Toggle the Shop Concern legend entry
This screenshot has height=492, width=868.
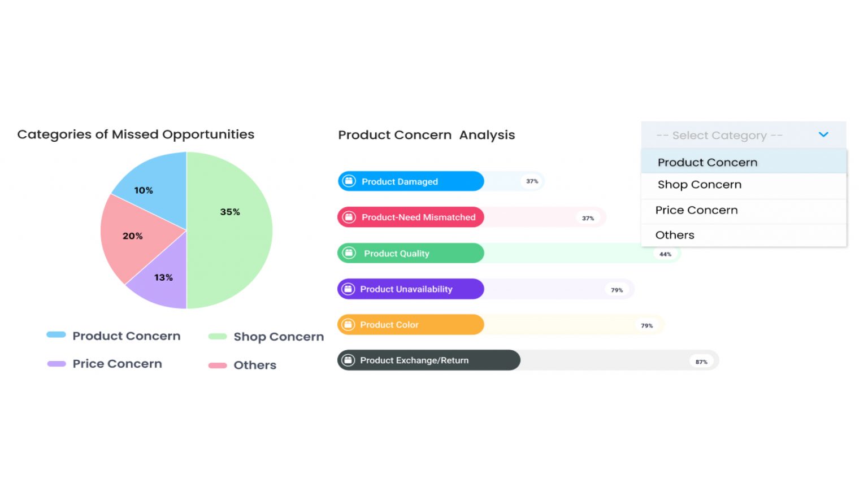266,337
